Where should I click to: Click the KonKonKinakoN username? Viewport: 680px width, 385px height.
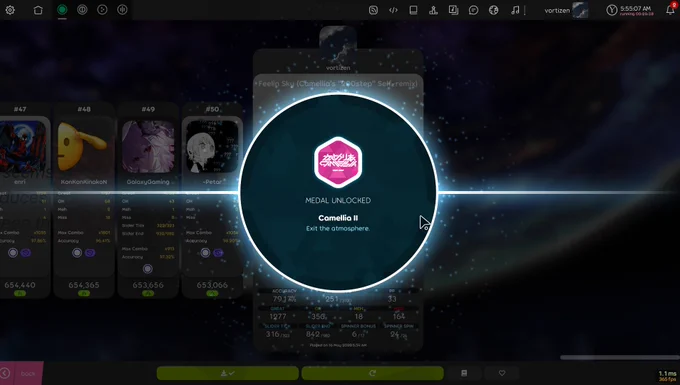pyautogui.click(x=84, y=182)
